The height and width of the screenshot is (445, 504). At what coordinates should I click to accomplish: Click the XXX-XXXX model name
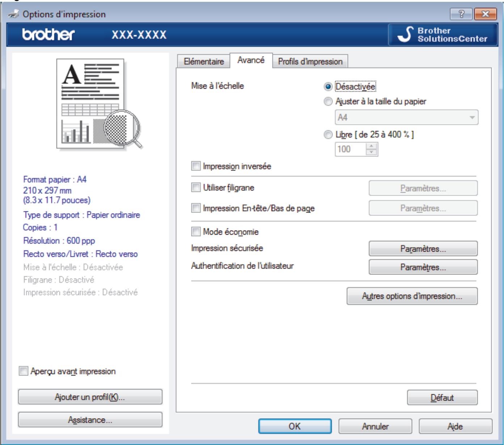(139, 35)
